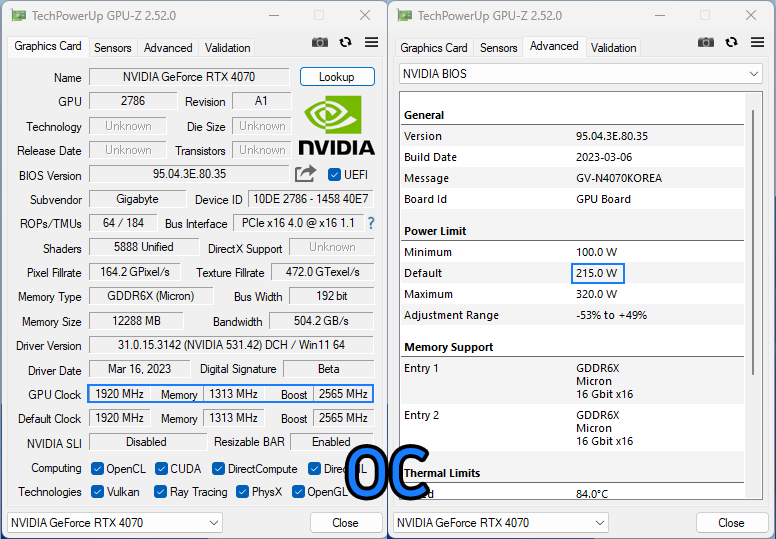Click the Bus Width 192 bit field
This screenshot has height=539, width=776.
(x=332, y=296)
